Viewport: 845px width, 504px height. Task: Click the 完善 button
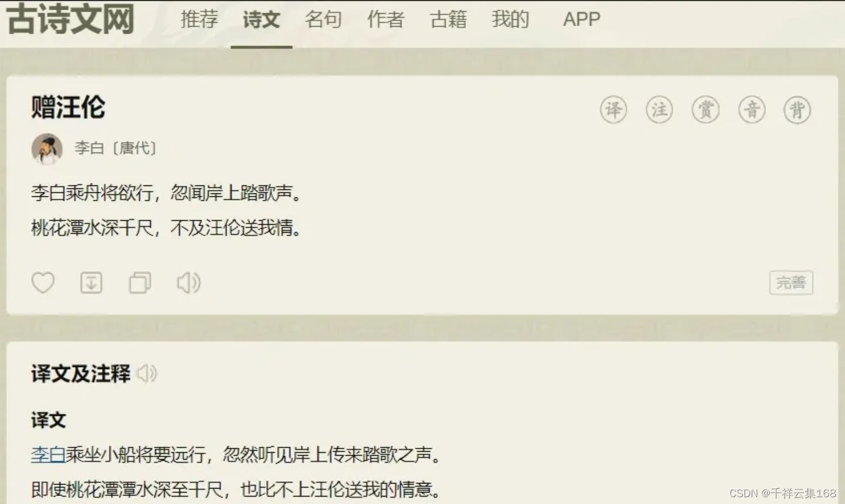point(791,283)
